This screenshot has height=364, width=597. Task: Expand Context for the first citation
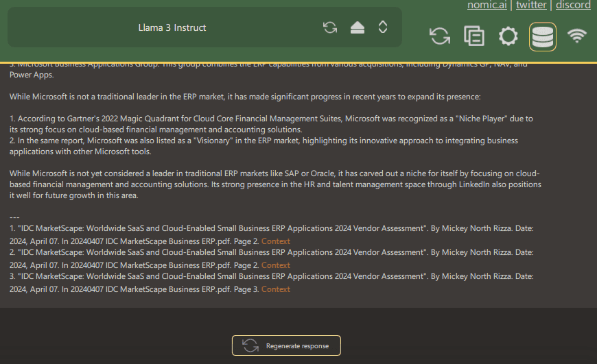point(276,241)
